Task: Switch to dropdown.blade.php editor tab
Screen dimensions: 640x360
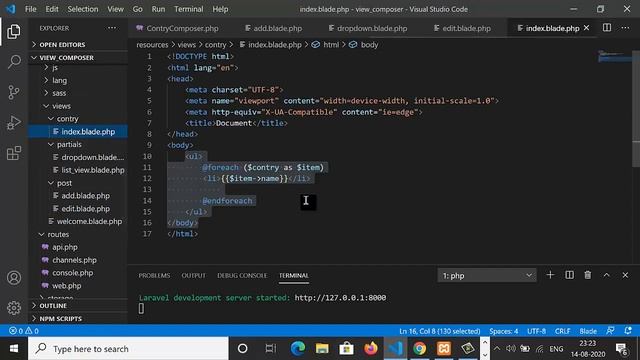Action: 367,28
